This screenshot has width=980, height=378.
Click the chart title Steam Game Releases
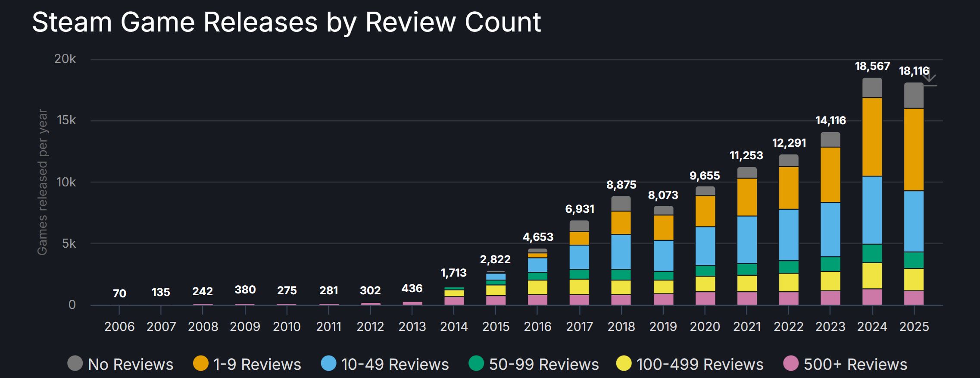pos(286,22)
